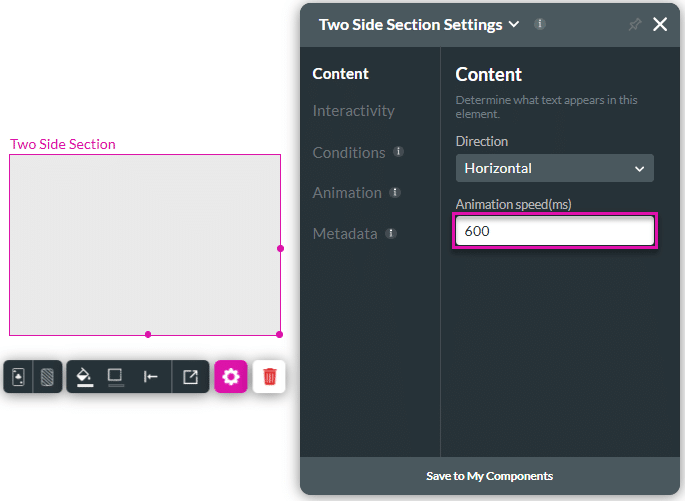Go to the Animation tab

pyautogui.click(x=347, y=193)
